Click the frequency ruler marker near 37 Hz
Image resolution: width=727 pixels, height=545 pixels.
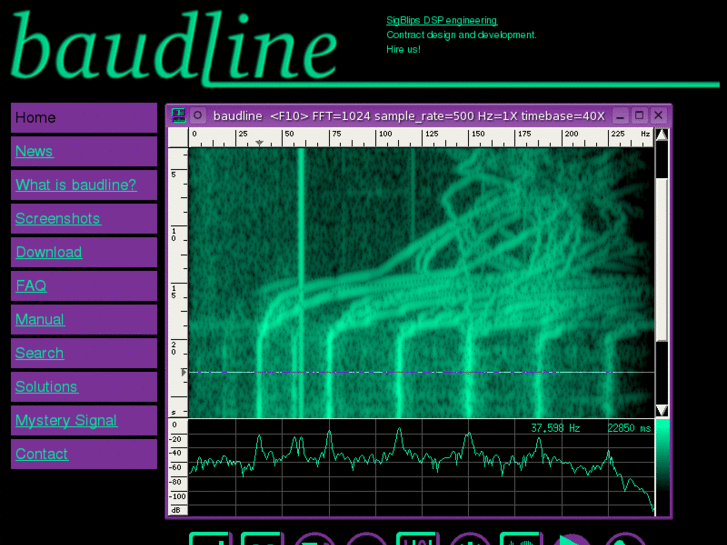(260, 144)
